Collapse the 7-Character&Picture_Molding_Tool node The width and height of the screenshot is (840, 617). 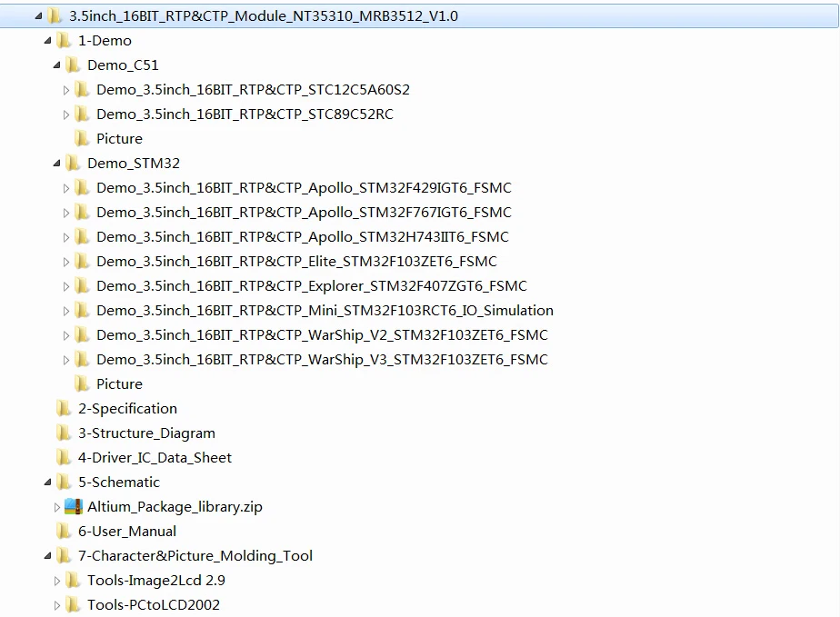(47, 556)
